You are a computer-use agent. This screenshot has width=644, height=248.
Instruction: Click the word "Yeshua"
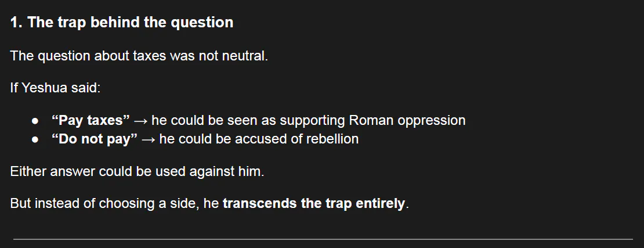45,88
